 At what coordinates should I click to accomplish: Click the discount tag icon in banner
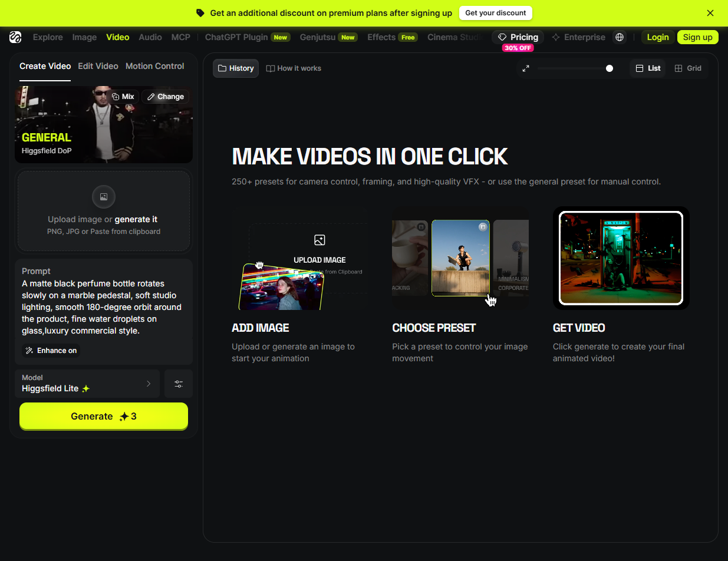(x=200, y=13)
